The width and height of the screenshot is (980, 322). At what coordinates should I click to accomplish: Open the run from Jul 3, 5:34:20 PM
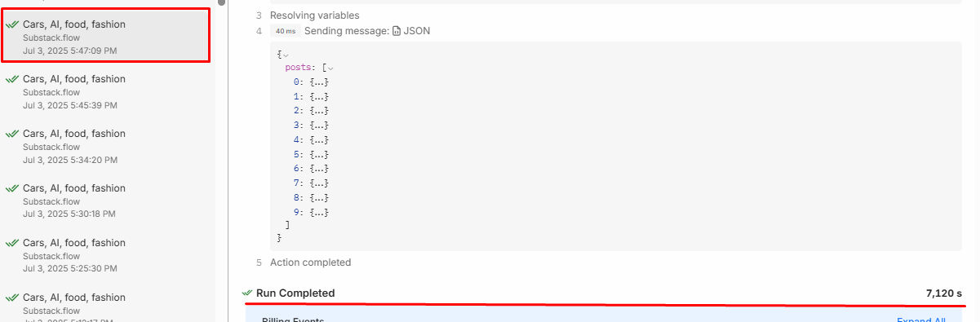(x=108, y=147)
